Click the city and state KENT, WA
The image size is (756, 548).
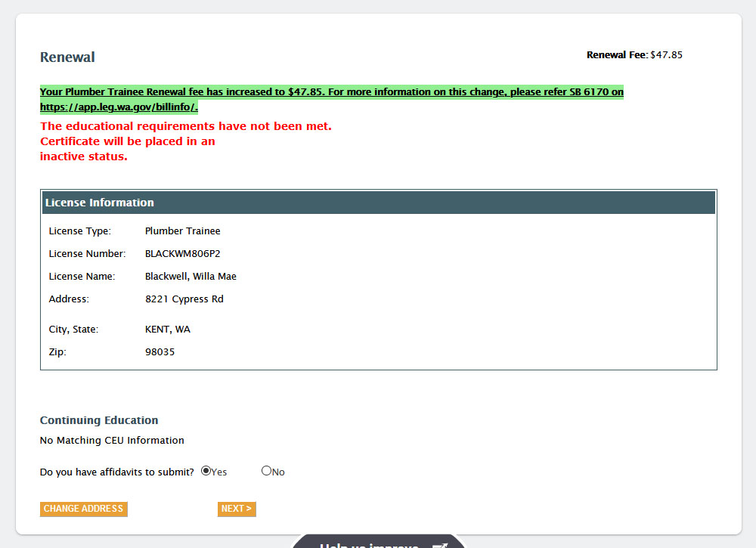click(168, 330)
